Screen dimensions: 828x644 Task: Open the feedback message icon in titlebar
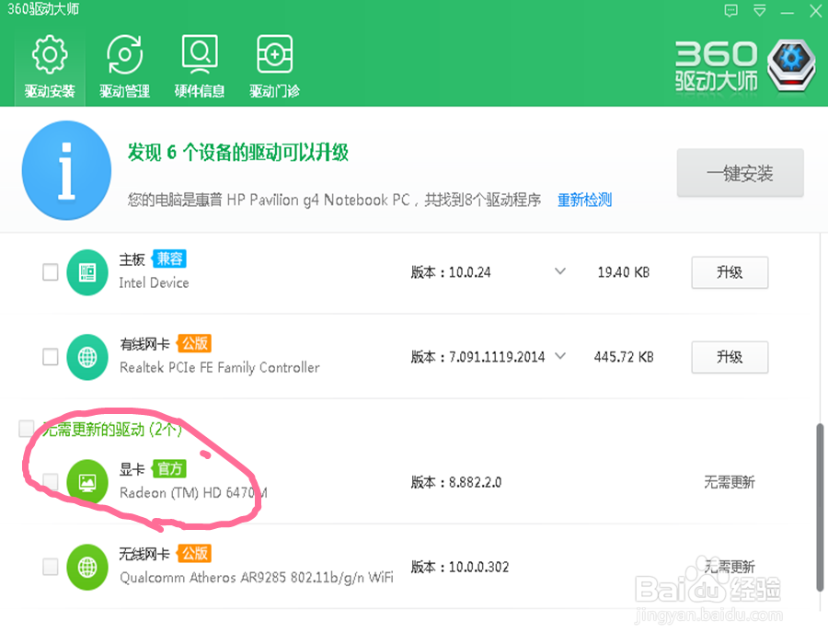(x=730, y=11)
